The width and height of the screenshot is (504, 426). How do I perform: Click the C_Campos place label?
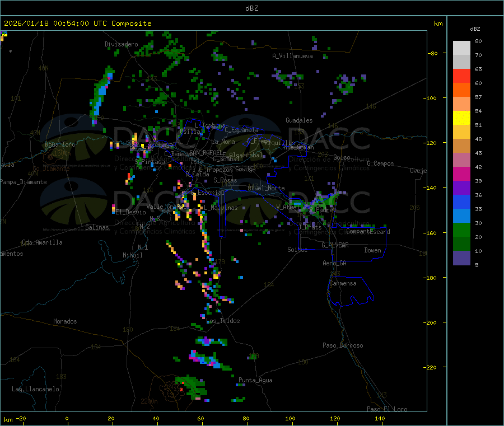click(x=381, y=163)
